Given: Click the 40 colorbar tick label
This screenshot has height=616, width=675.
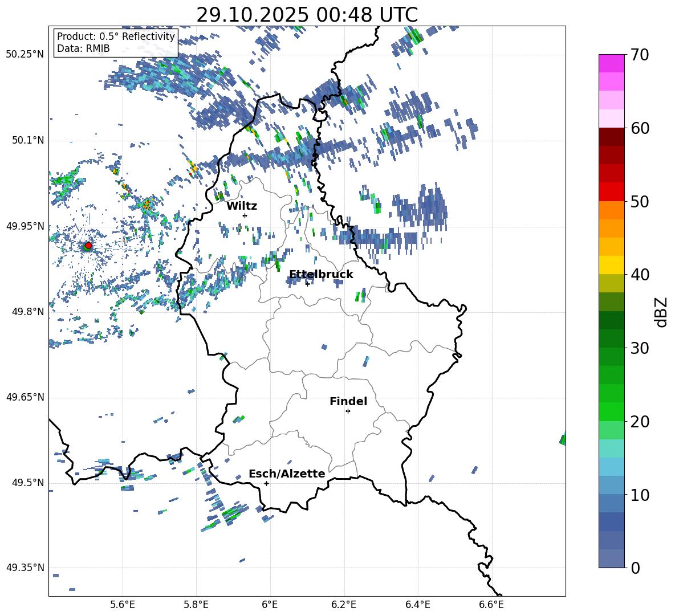Looking at the screenshot, I should coord(640,275).
